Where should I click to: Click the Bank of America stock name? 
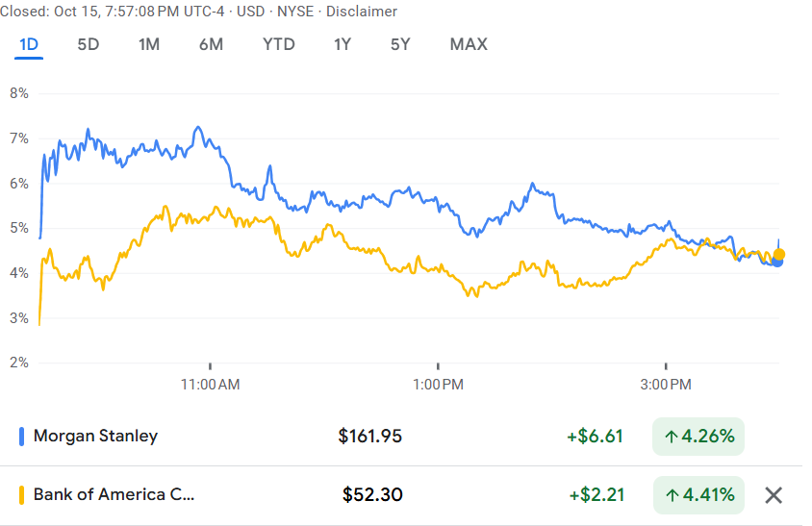click(x=114, y=495)
